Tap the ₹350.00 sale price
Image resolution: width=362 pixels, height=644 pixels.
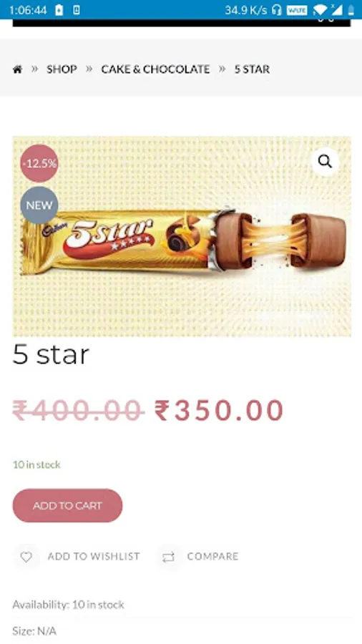coord(219,411)
